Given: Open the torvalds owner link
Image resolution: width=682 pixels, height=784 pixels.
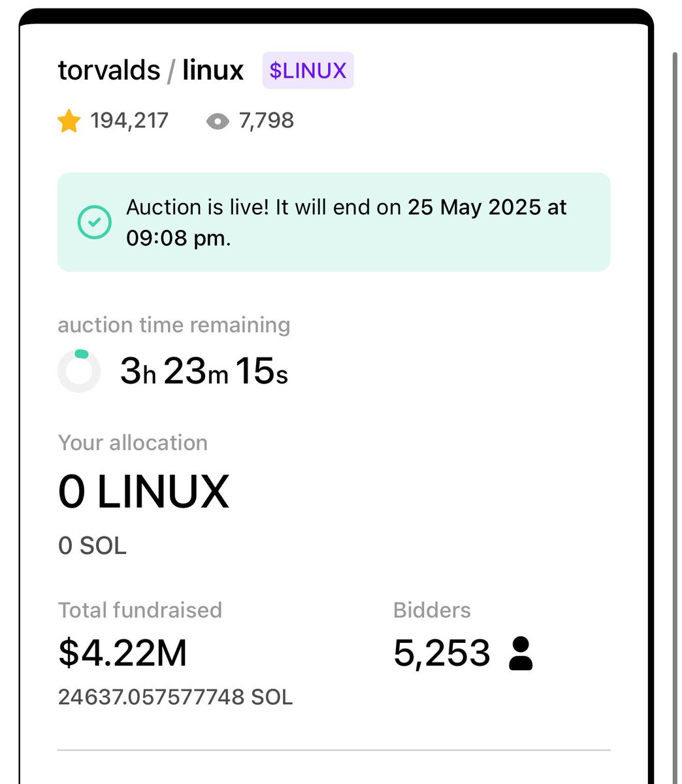Looking at the screenshot, I should point(109,71).
